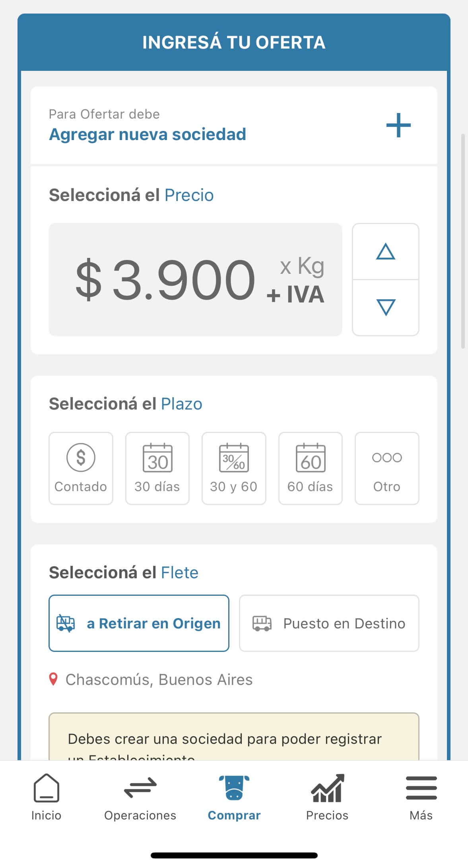The height and width of the screenshot is (868, 468).
Task: Select the 60 días calendar icon
Action: (310, 458)
